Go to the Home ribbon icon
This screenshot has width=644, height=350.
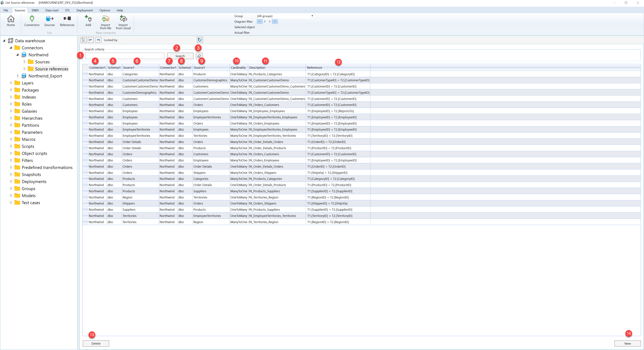click(11, 21)
